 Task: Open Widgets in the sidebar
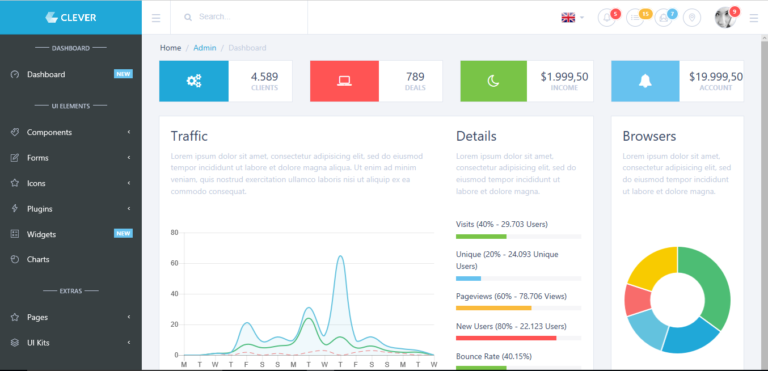coord(71,234)
